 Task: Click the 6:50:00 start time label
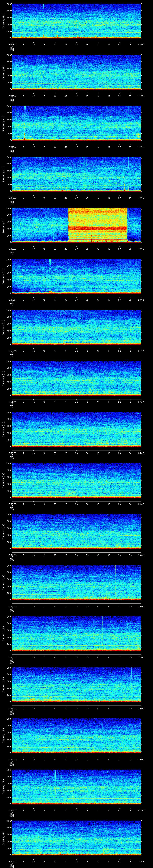tap(12, 351)
